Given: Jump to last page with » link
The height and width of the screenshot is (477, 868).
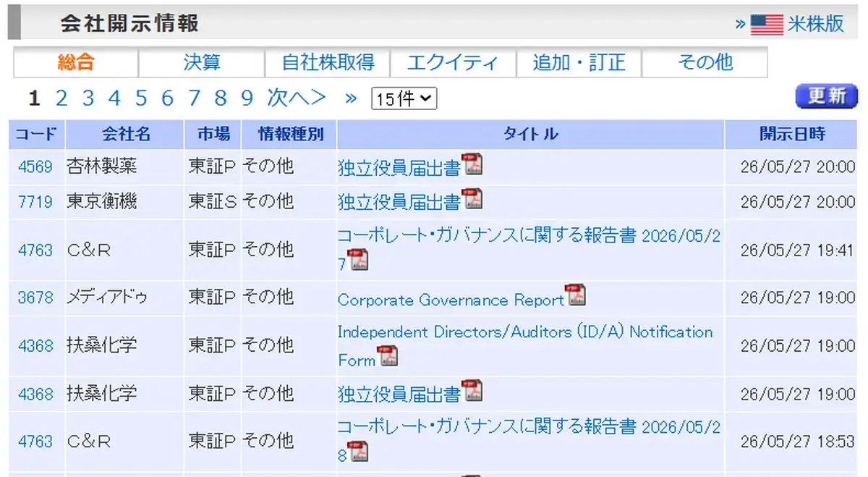Looking at the screenshot, I should [352, 98].
